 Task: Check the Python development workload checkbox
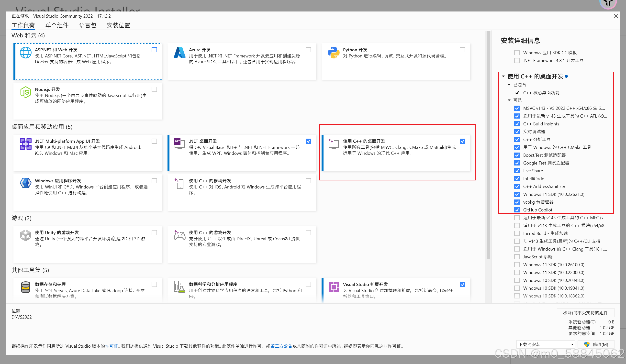[462, 50]
